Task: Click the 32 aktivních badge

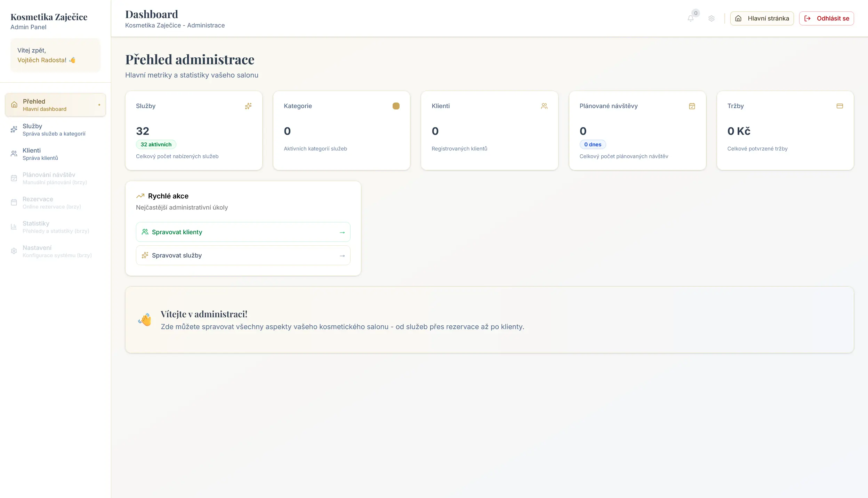Action: [156, 145]
